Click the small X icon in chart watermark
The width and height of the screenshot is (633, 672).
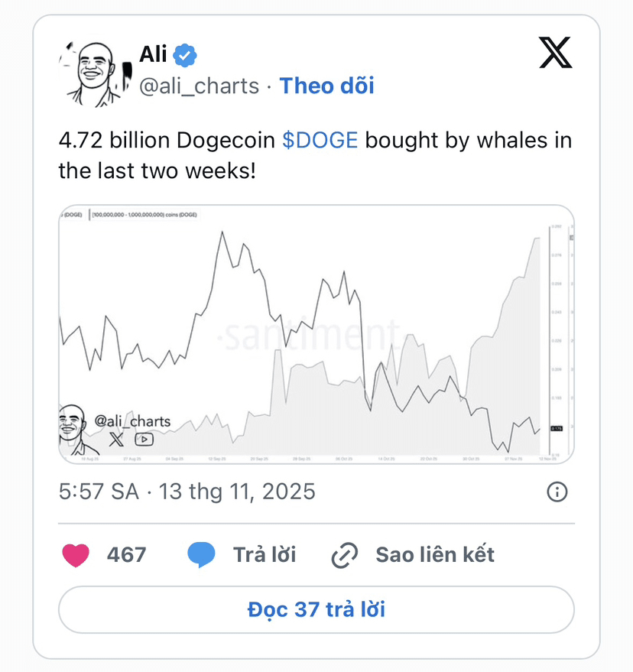[115, 439]
